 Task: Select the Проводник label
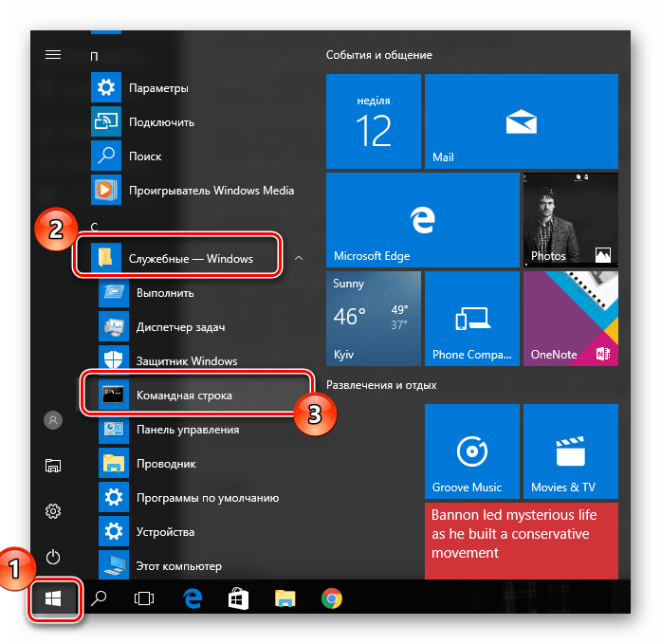166,464
